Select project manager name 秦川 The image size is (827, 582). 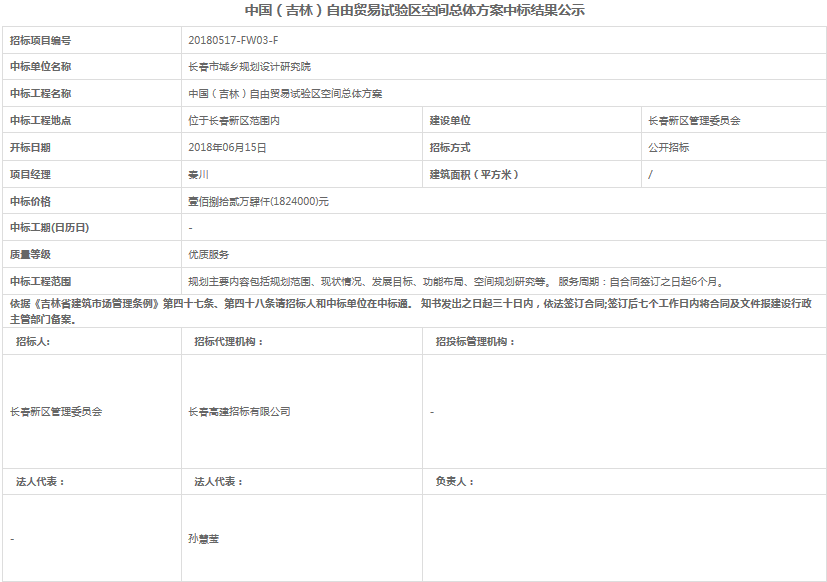[x=198, y=175]
